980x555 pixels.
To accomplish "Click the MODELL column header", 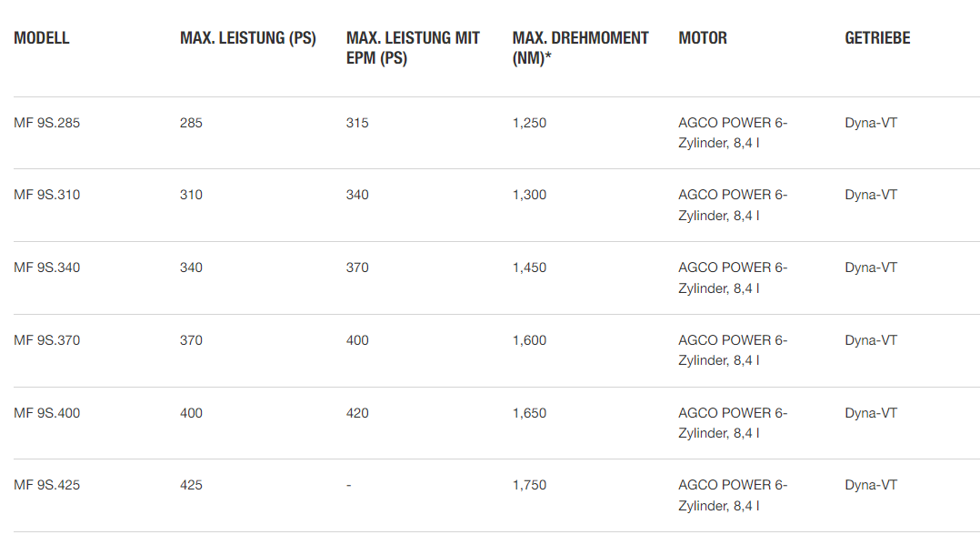I will click(x=41, y=38).
